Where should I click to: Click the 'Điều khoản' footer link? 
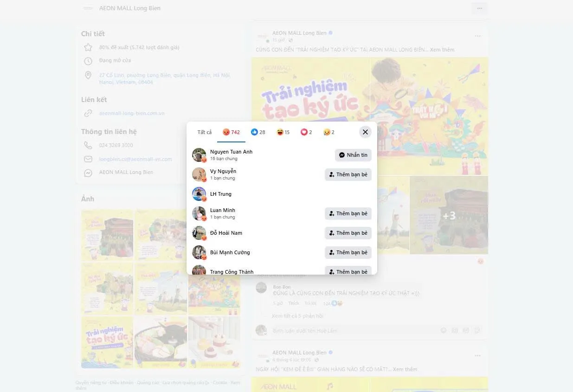coord(121,383)
